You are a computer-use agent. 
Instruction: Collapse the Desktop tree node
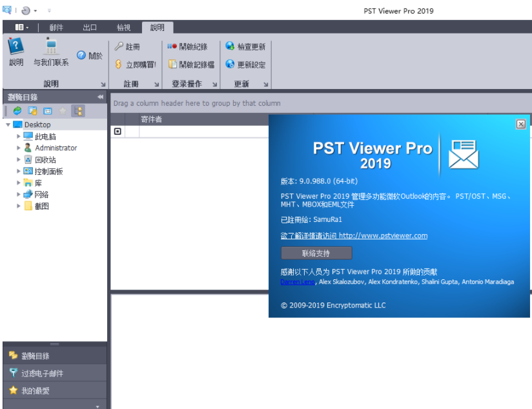click(8, 125)
